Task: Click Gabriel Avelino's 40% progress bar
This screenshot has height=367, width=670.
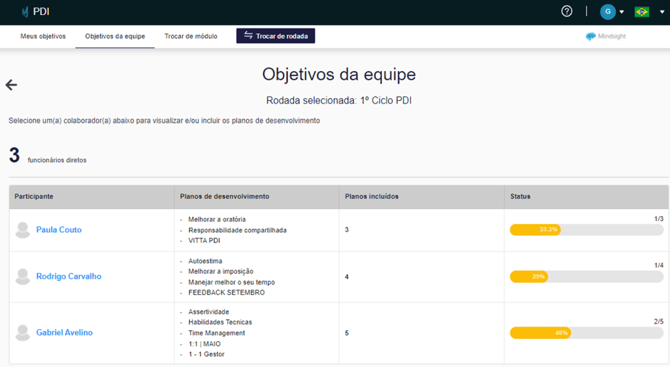Action: [586, 333]
